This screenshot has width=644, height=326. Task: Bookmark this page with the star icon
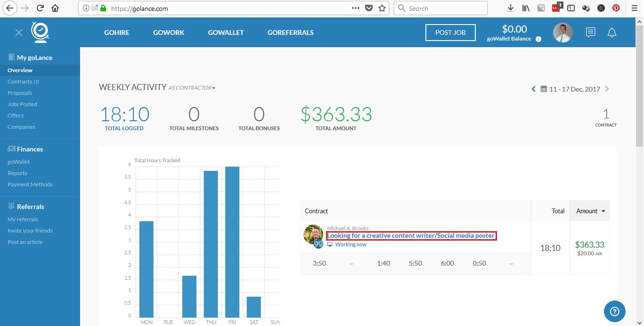(382, 8)
